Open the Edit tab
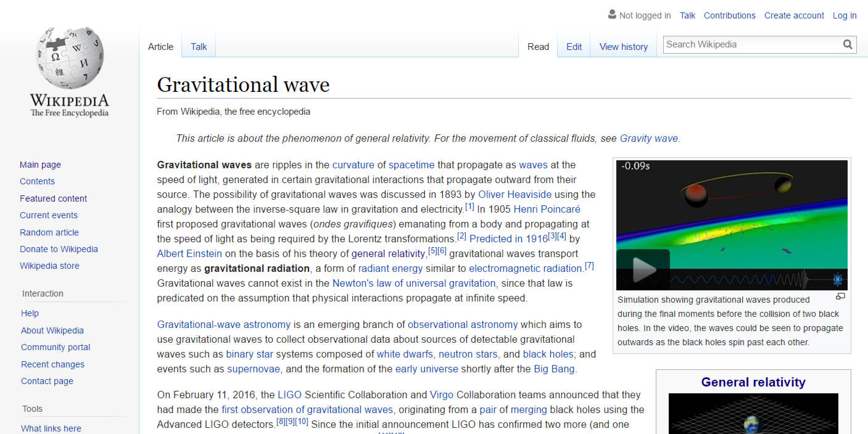The image size is (868, 434). pyautogui.click(x=573, y=46)
